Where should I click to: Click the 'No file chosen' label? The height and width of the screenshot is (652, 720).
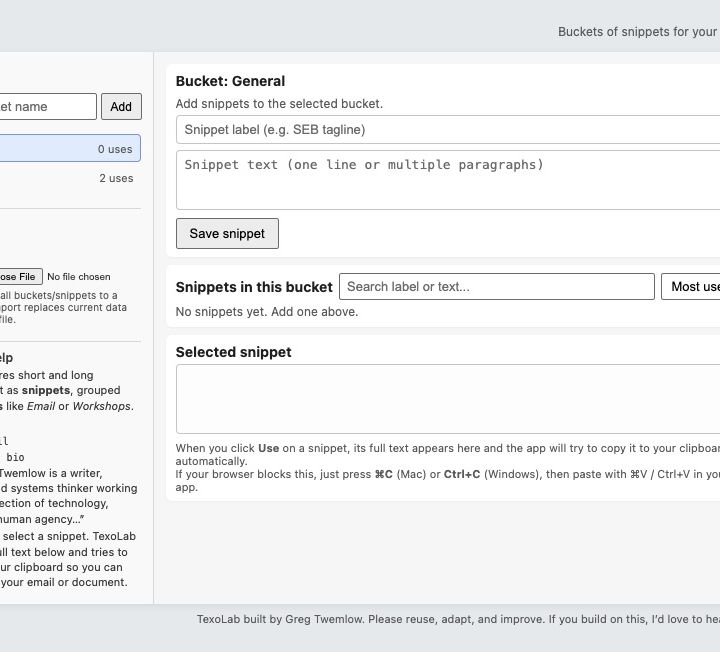(79, 277)
